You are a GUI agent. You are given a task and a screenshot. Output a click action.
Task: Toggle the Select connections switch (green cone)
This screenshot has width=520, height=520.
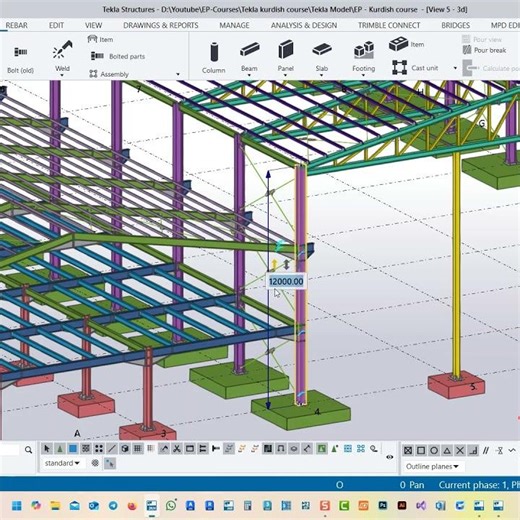pos(60,449)
